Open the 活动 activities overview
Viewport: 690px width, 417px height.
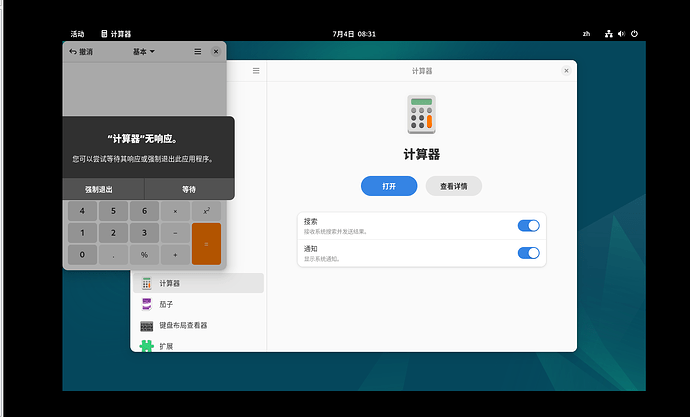pyautogui.click(x=77, y=34)
